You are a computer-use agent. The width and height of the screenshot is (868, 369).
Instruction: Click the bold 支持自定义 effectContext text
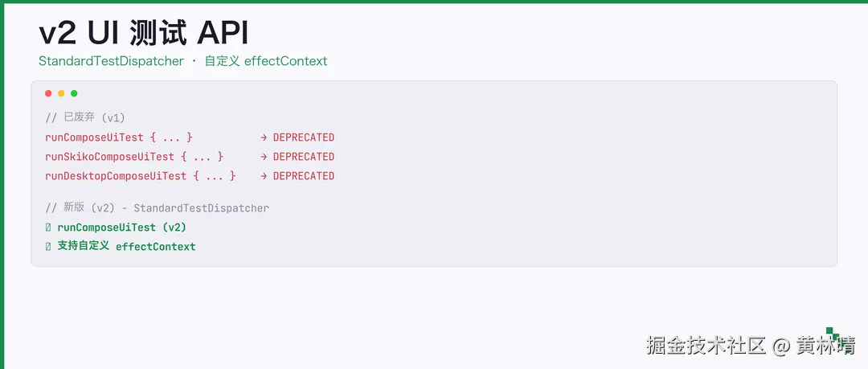pyautogui.click(x=126, y=247)
